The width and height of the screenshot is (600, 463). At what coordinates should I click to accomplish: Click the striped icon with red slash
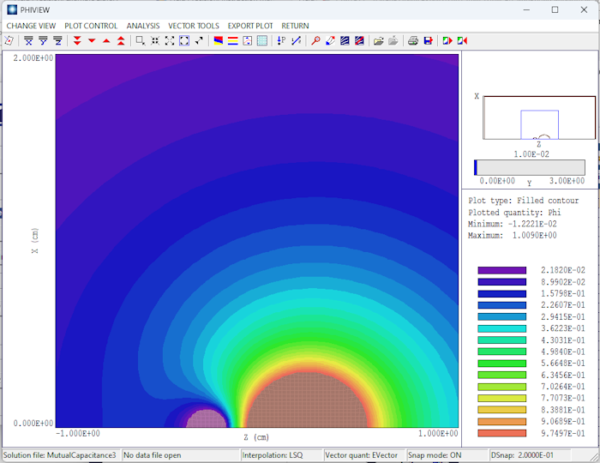coord(359,41)
